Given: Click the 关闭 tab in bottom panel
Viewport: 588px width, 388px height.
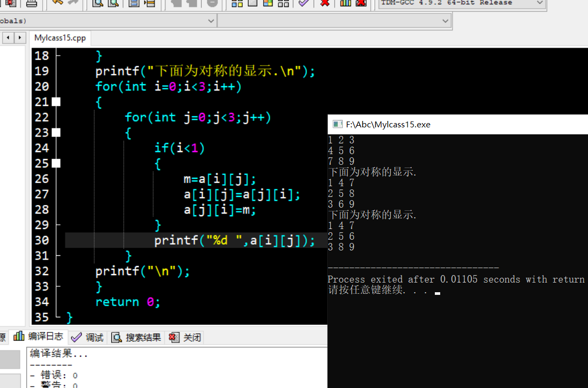Looking at the screenshot, I should point(185,337).
